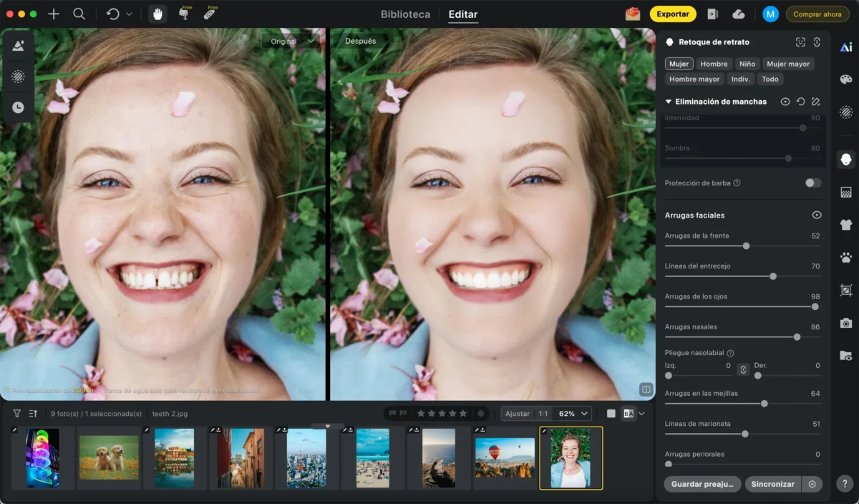Switch to the Biblioteca tab
The width and height of the screenshot is (859, 504).
pos(406,14)
